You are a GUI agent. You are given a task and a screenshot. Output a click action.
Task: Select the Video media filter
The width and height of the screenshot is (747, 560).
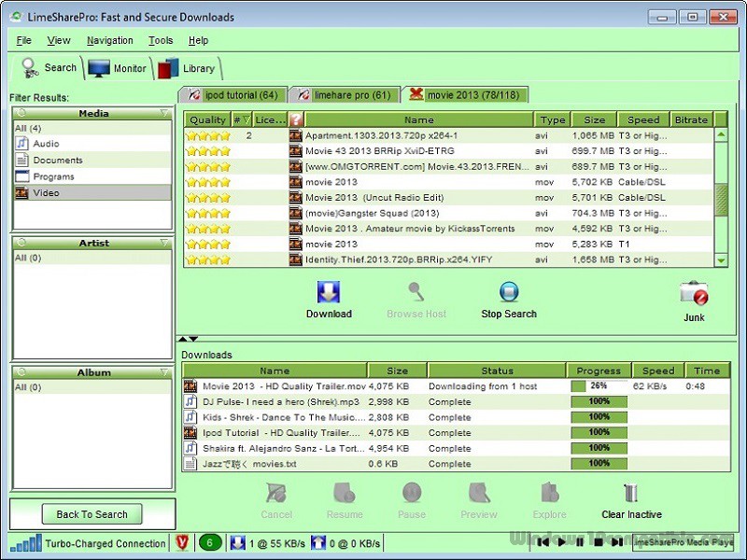[x=92, y=193]
